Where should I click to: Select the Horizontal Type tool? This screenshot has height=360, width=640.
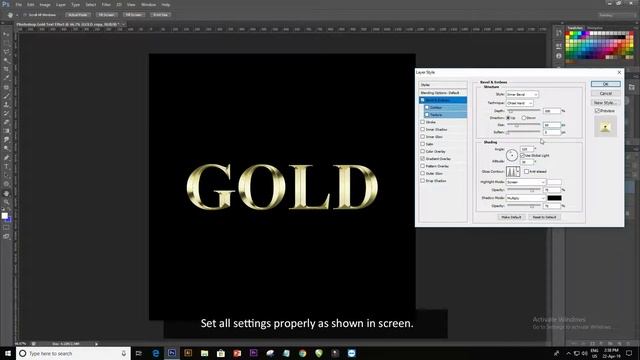pos(6,167)
